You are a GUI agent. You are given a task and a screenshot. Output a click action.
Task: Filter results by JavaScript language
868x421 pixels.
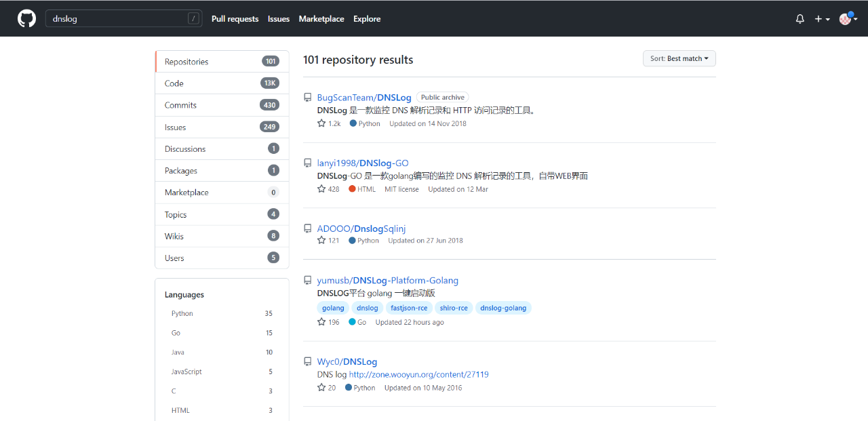click(x=222, y=372)
